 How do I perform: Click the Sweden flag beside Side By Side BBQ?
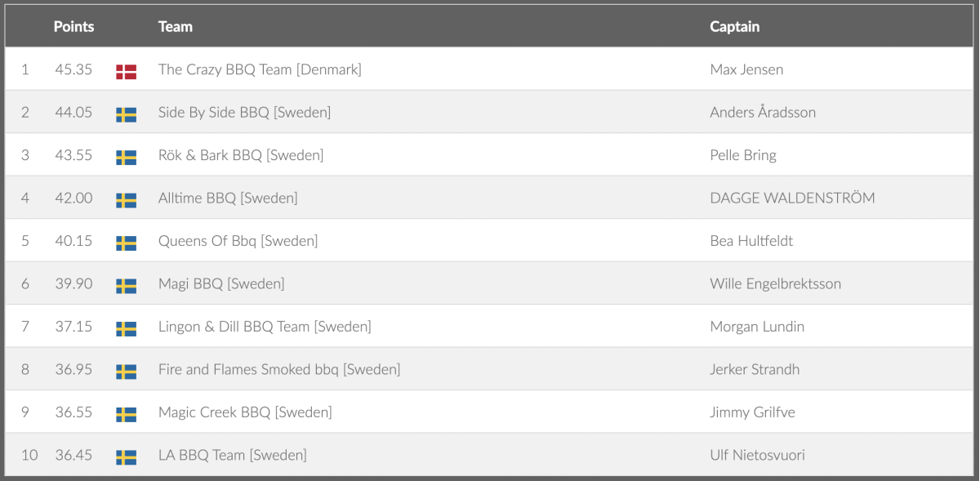coord(126,114)
